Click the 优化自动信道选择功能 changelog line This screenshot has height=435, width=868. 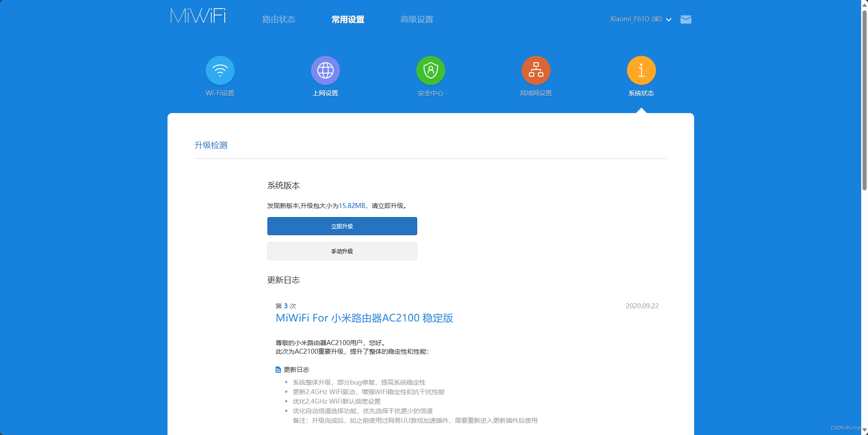363,411
